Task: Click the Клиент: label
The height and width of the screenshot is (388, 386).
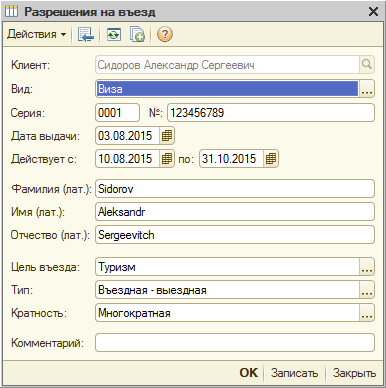Action: pyautogui.click(x=30, y=65)
